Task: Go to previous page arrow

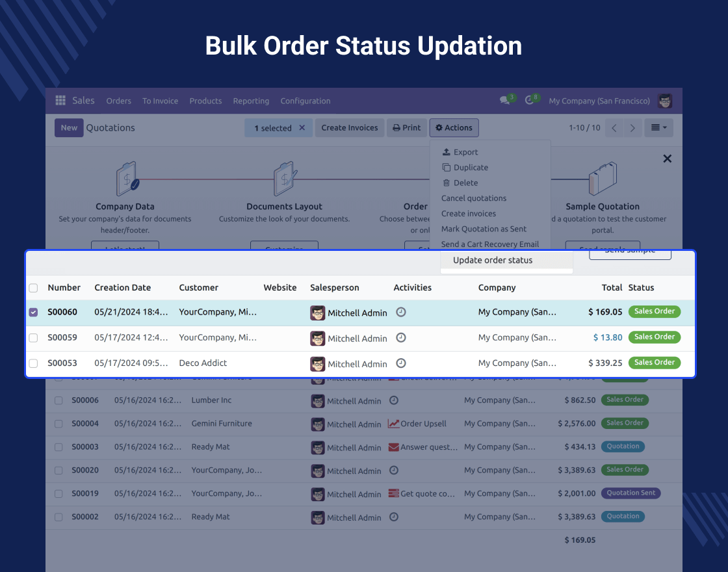Action: (614, 127)
